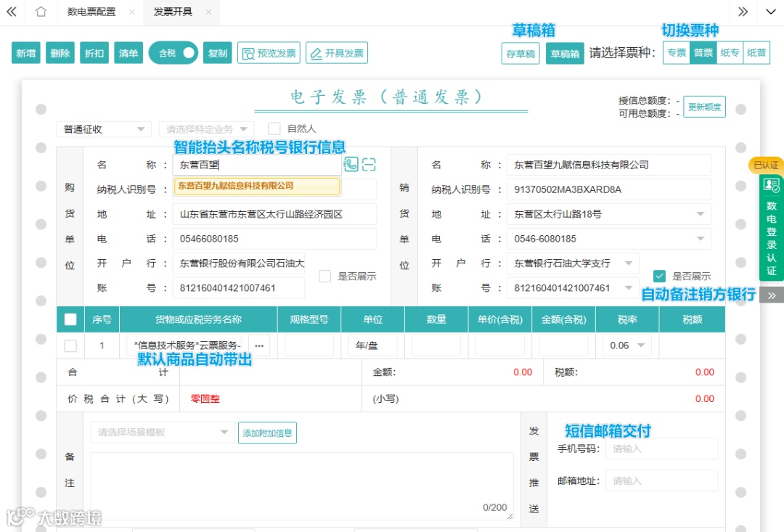Check row 1 item checkbox

70,345
